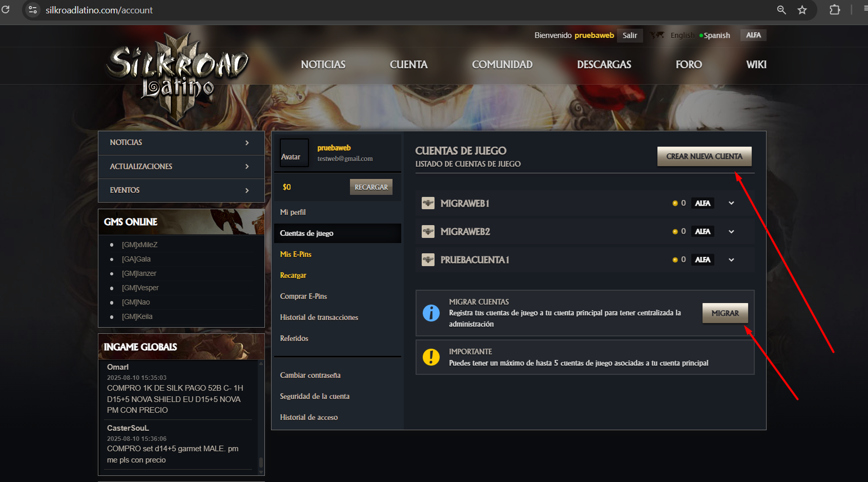Image resolution: width=868 pixels, height=482 pixels.
Task: Click the gold coin icon for MIGRAWEB2
Action: (675, 232)
